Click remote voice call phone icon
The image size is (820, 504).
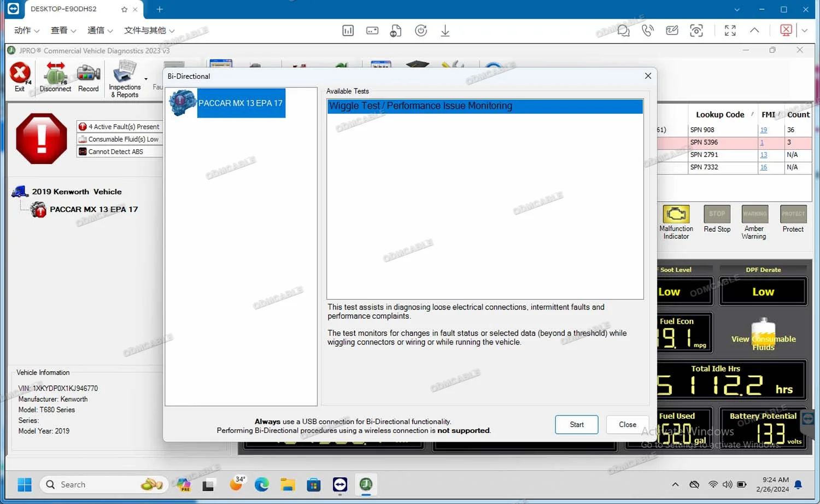[648, 31]
